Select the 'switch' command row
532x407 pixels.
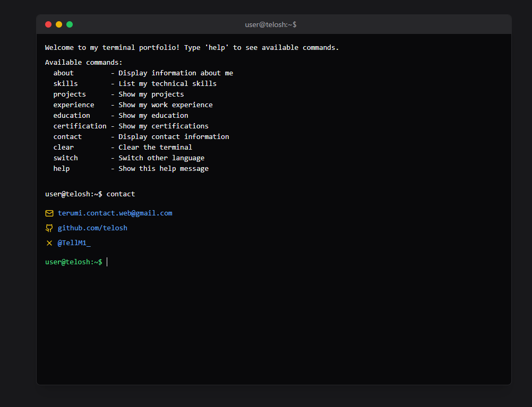tap(128, 158)
